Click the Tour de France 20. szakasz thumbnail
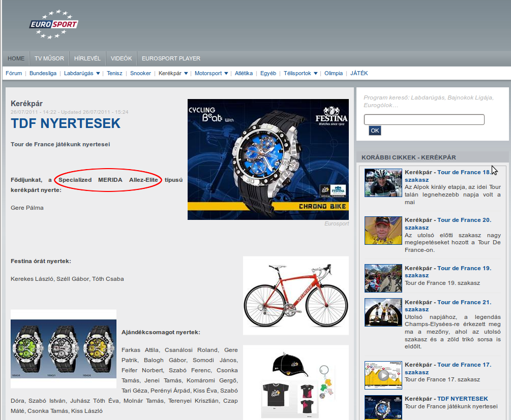 pyautogui.click(x=383, y=231)
